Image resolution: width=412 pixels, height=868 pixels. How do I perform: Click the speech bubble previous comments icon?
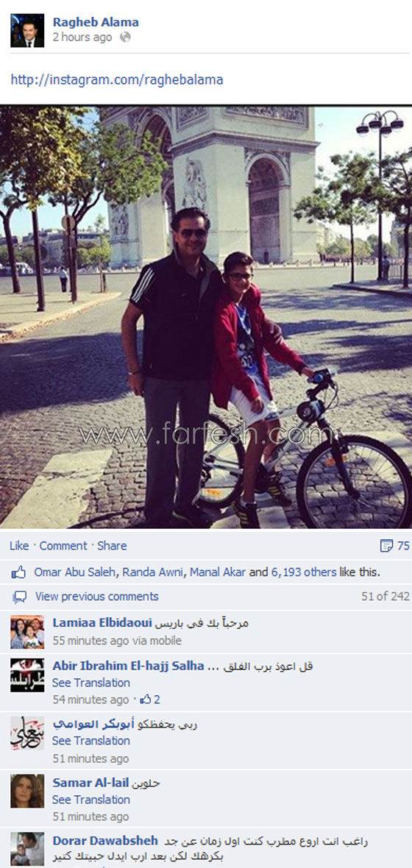click(19, 597)
